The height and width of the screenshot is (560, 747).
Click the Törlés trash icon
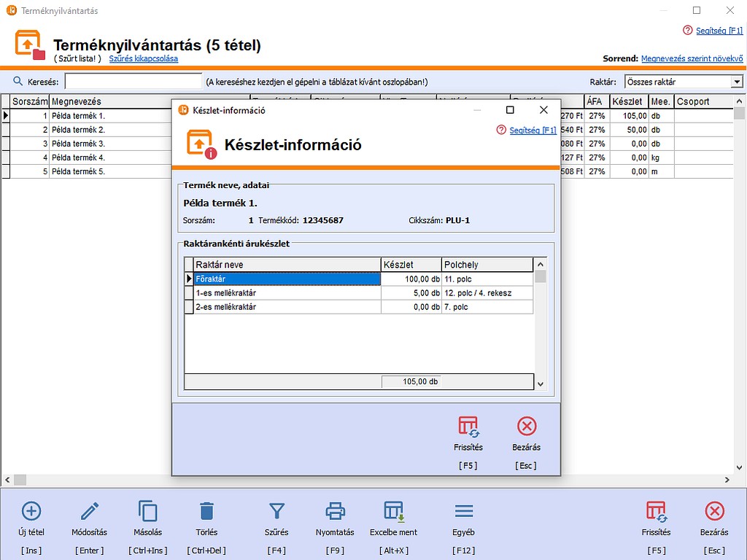(206, 510)
